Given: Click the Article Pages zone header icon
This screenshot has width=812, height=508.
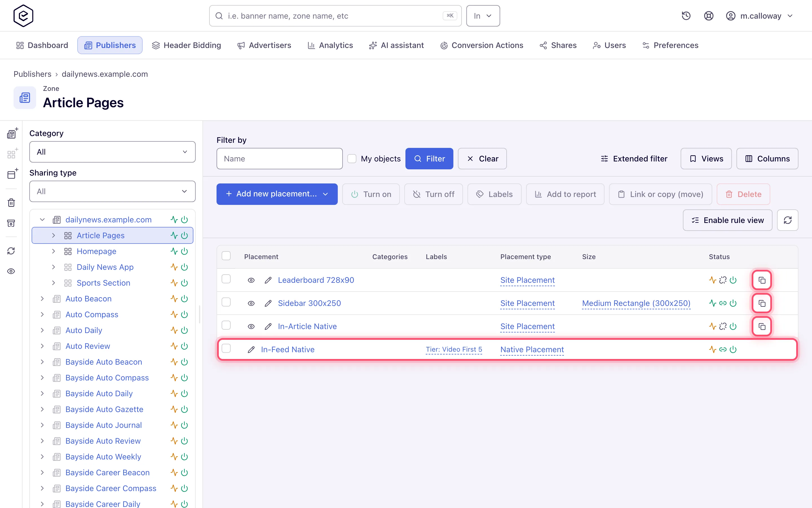Looking at the screenshot, I should tap(25, 98).
